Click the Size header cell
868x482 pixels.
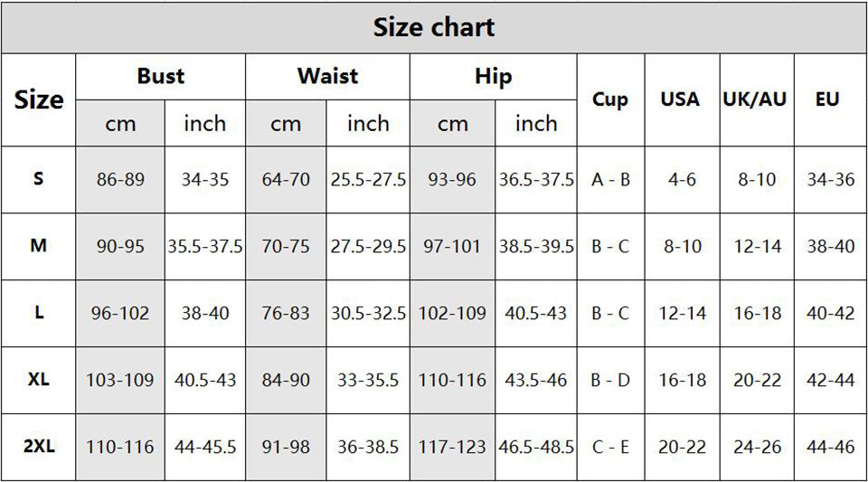39,99
